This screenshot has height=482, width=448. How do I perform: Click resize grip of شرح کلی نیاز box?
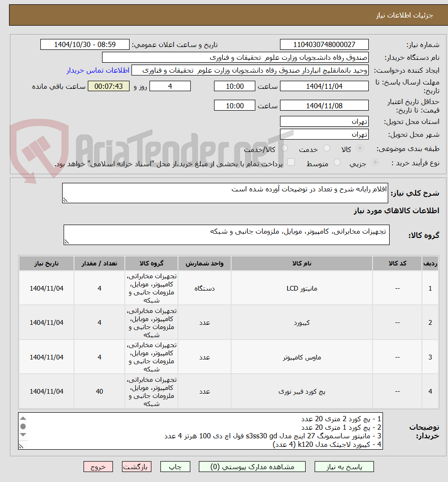pos(65,200)
